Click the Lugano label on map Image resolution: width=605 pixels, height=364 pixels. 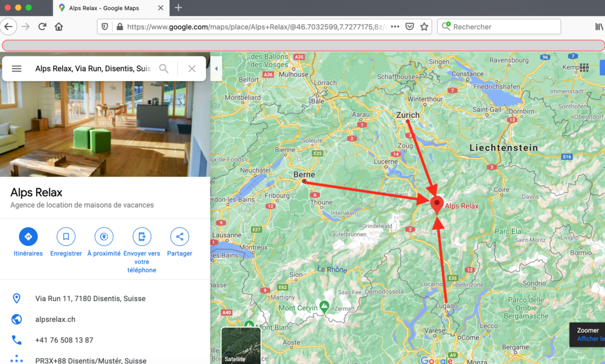pyautogui.click(x=447, y=305)
